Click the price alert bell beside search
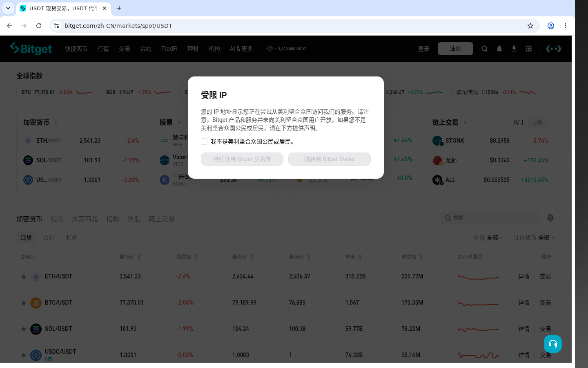The width and height of the screenshot is (588, 368). (x=550, y=218)
